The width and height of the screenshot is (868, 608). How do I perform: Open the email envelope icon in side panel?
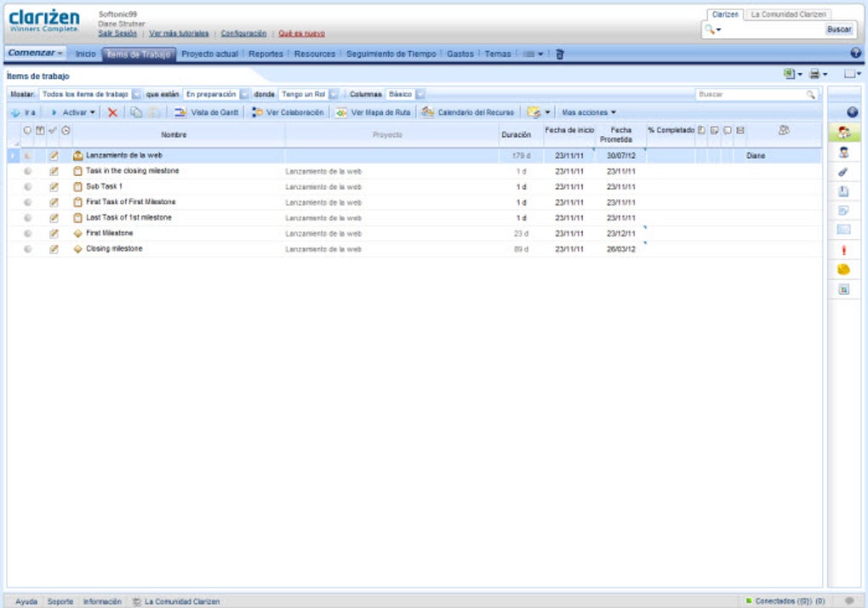pos(843,230)
